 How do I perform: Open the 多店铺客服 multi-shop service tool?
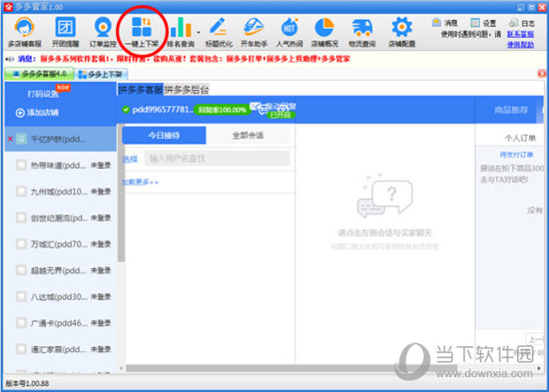pyautogui.click(x=25, y=32)
